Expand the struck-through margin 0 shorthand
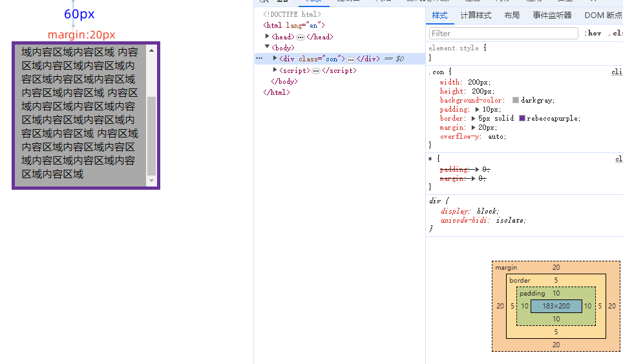Screen dimensions: 623x364 pyautogui.click(x=473, y=179)
